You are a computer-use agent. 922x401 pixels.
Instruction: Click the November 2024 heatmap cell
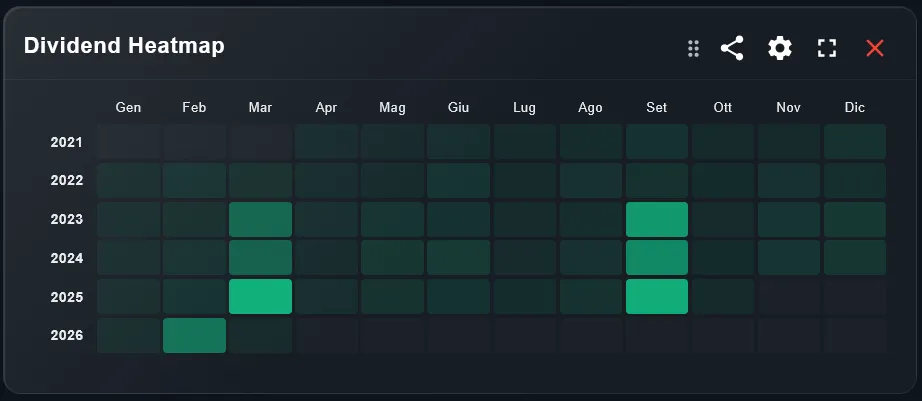tap(789, 258)
